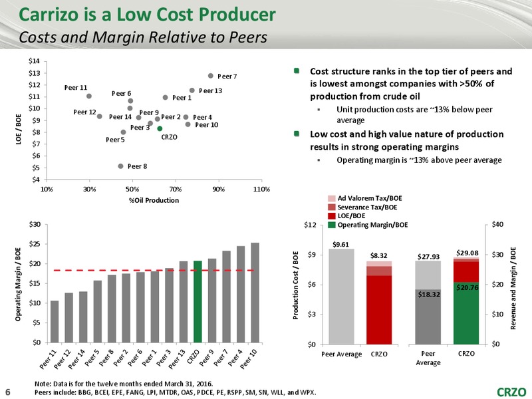Click the Peer 14 scatter label
This screenshot has height=399, width=532.
point(120,117)
